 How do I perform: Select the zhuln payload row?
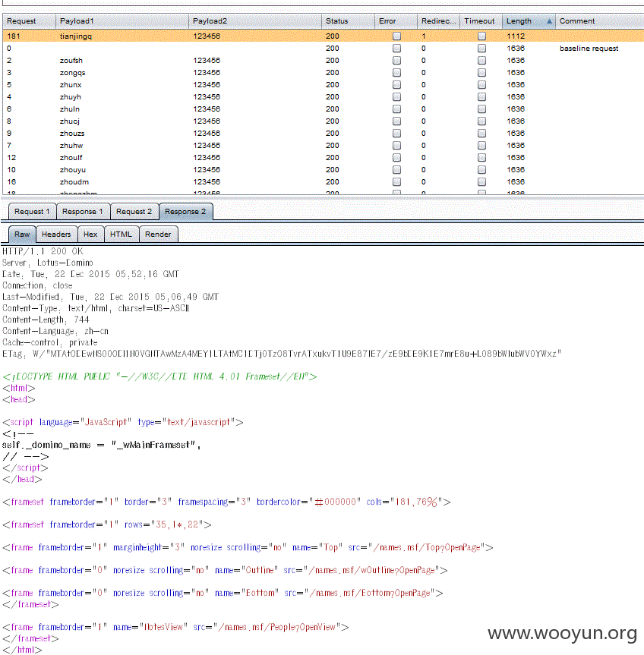pos(323,109)
